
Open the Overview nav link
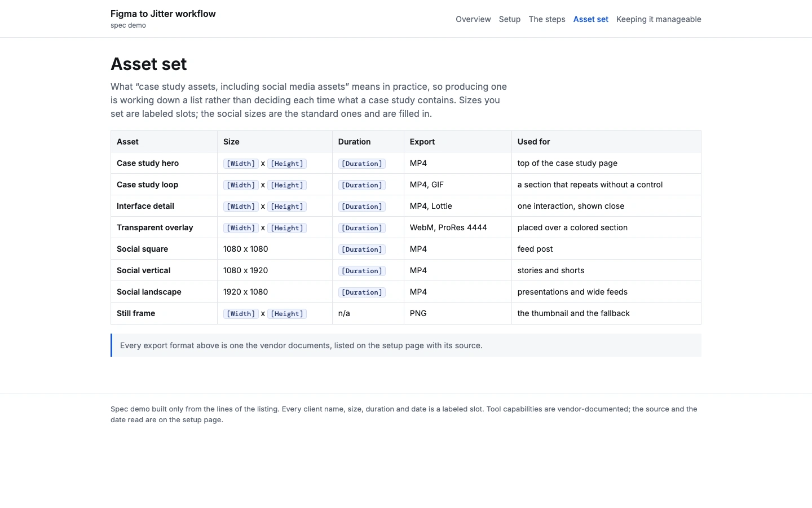click(x=473, y=19)
